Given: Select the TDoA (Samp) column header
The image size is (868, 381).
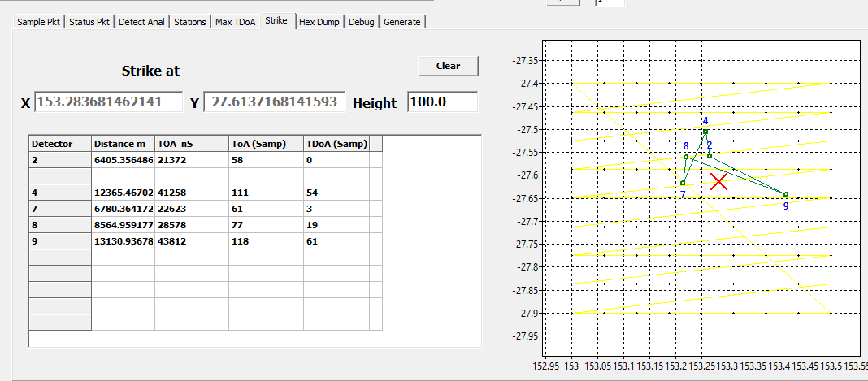Looking at the screenshot, I should tap(336, 144).
